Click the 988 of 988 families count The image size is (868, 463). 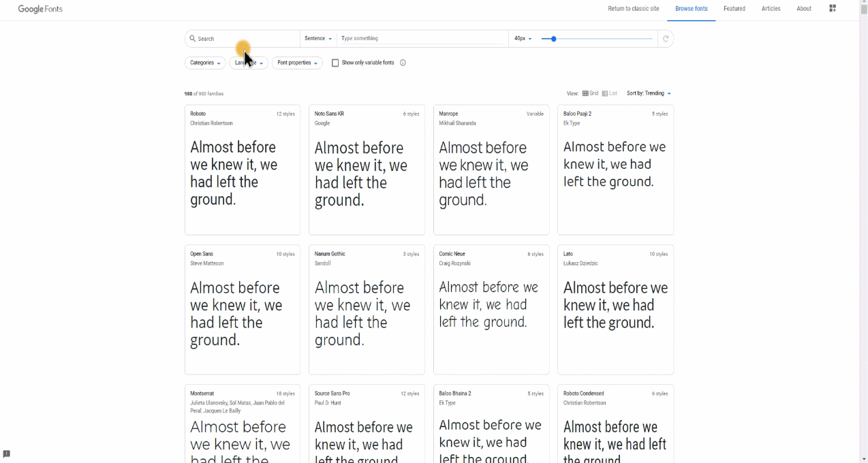point(204,94)
